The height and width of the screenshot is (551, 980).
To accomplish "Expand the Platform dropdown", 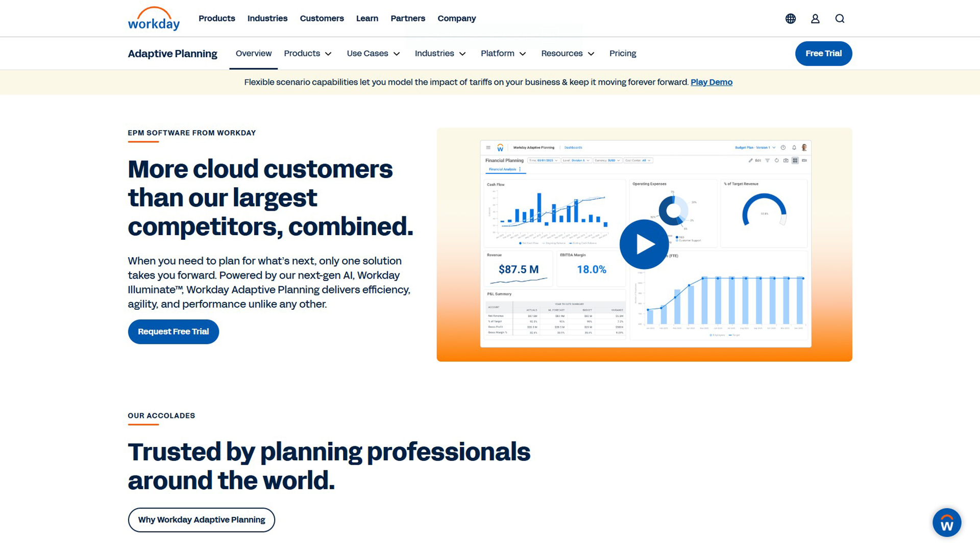I will click(503, 53).
